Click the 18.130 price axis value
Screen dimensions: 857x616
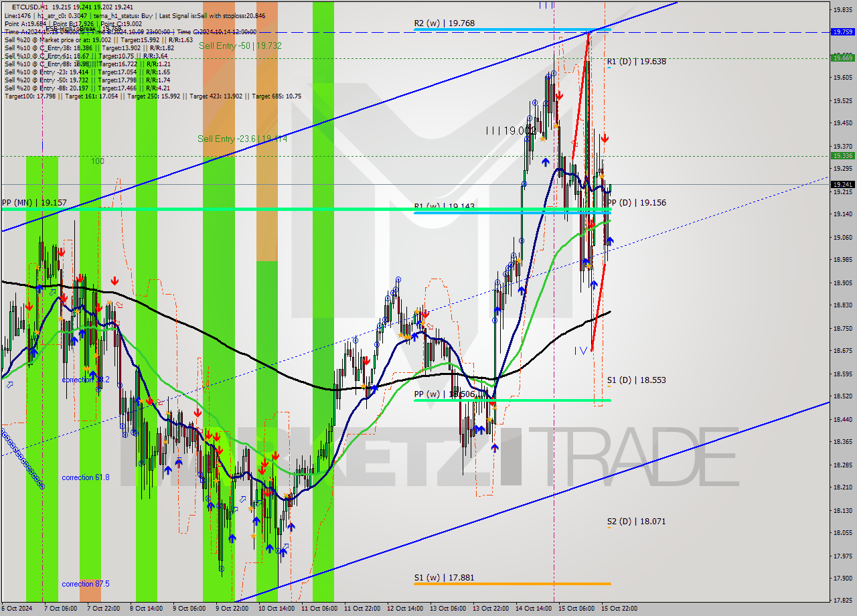pos(842,510)
